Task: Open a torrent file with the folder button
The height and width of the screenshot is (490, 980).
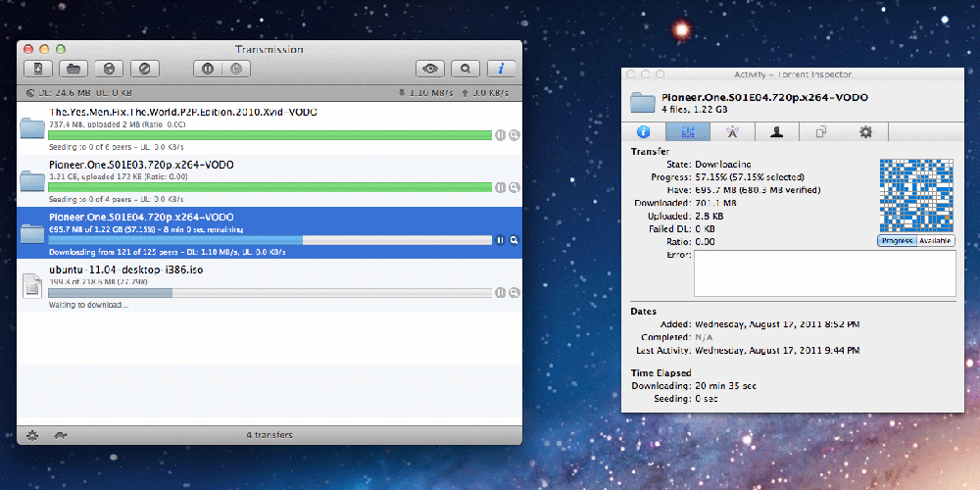Action: coord(73,69)
